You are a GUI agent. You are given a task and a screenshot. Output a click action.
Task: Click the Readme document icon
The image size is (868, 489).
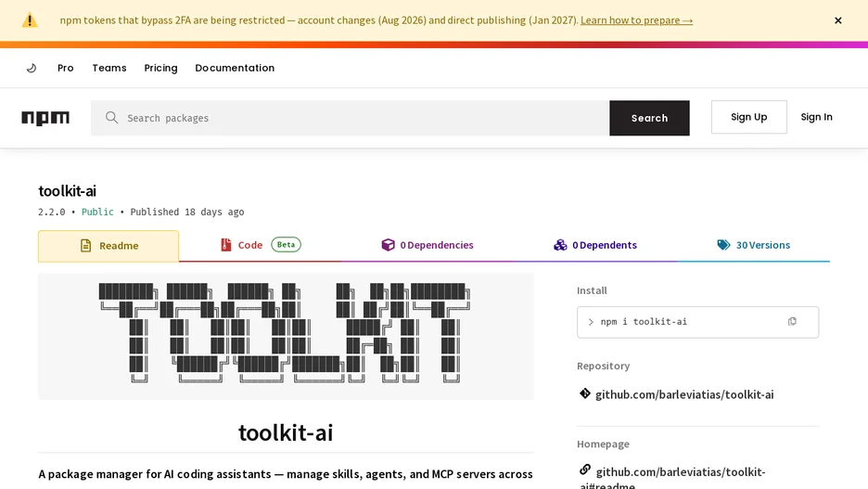pos(86,245)
